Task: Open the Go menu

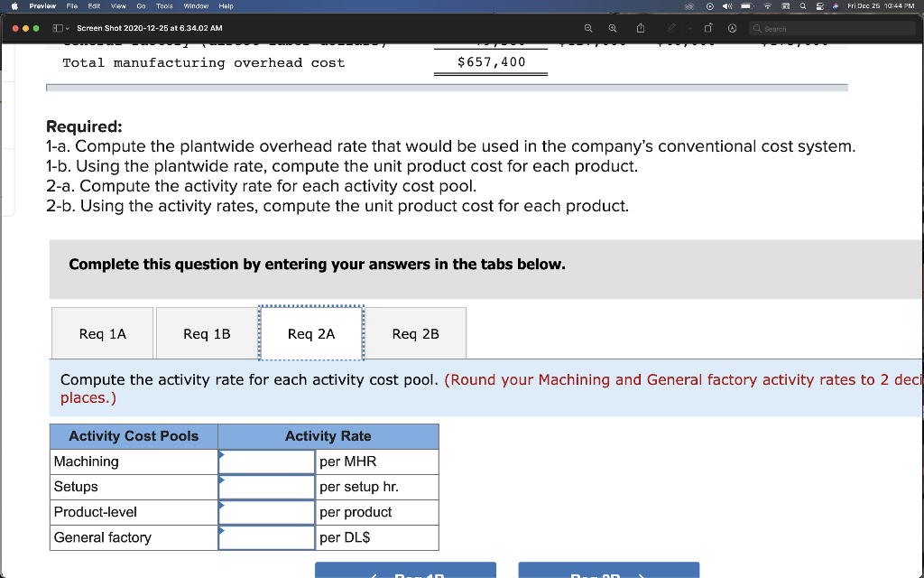Action: [141, 6]
